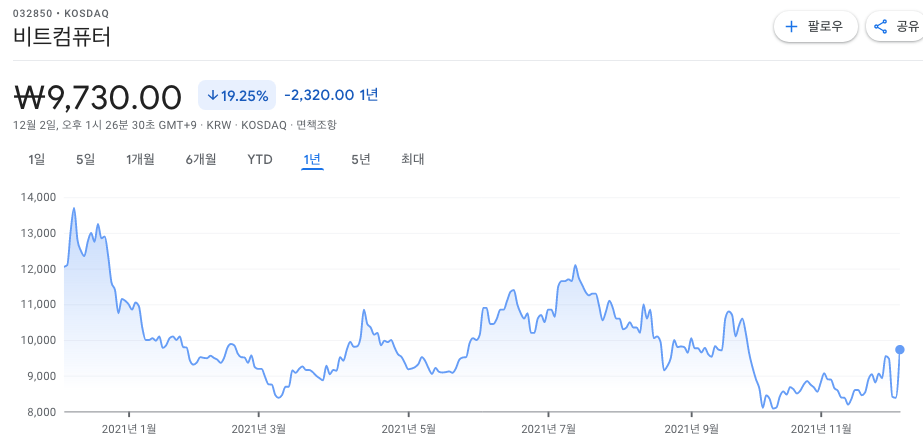
Task: Click the 8,000 y-axis label
Action: [40, 412]
